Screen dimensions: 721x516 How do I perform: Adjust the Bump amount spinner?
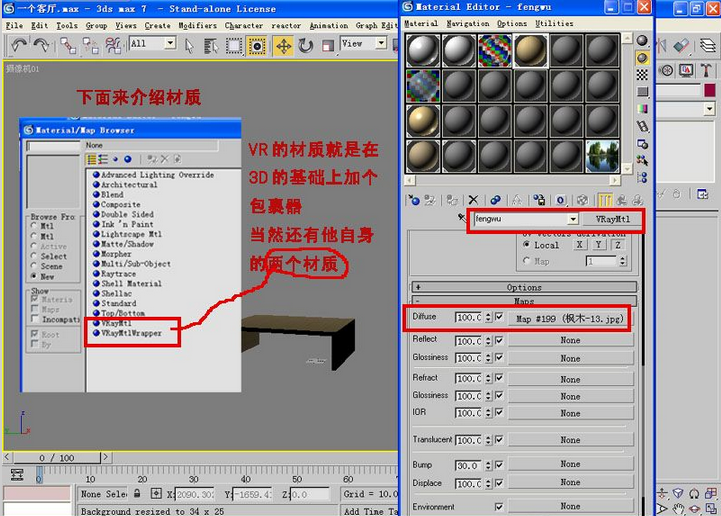click(x=488, y=465)
